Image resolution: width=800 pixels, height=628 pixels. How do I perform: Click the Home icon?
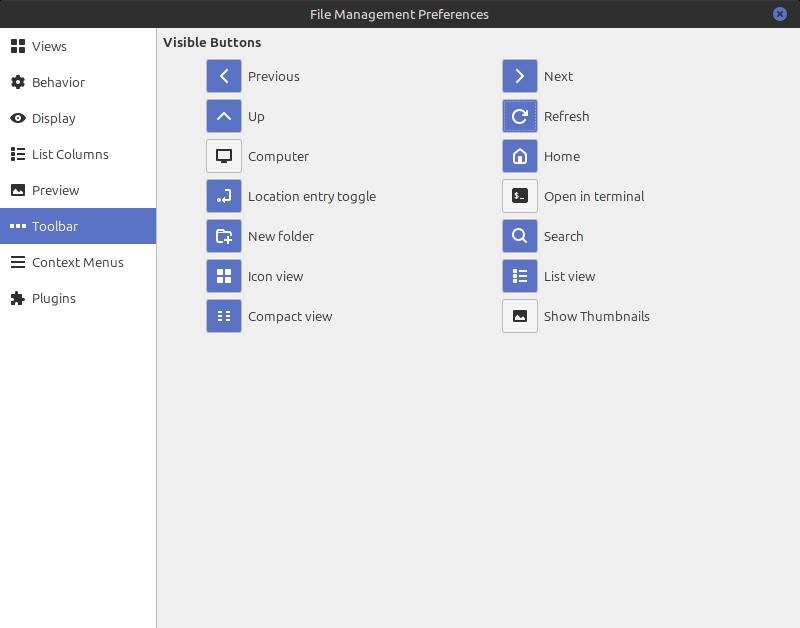click(x=519, y=156)
